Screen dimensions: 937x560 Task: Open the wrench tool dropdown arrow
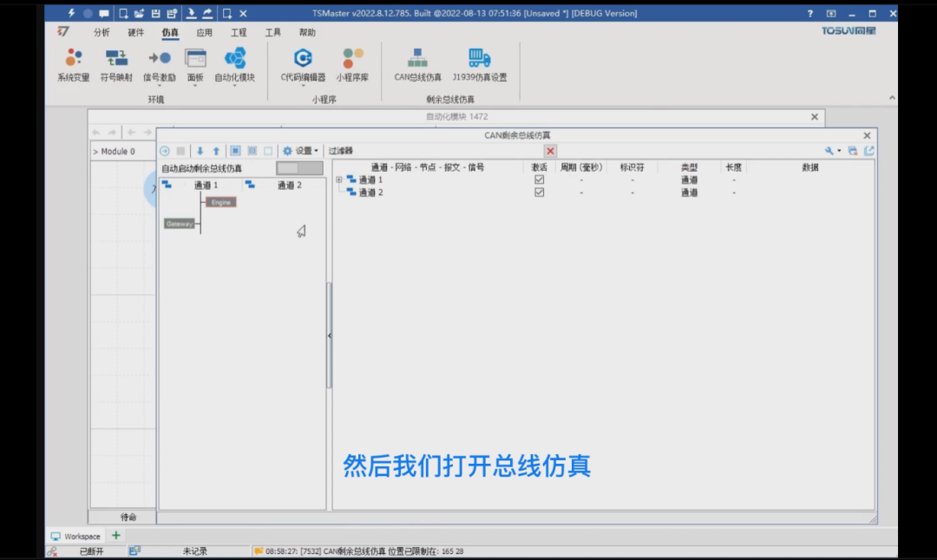tap(839, 151)
